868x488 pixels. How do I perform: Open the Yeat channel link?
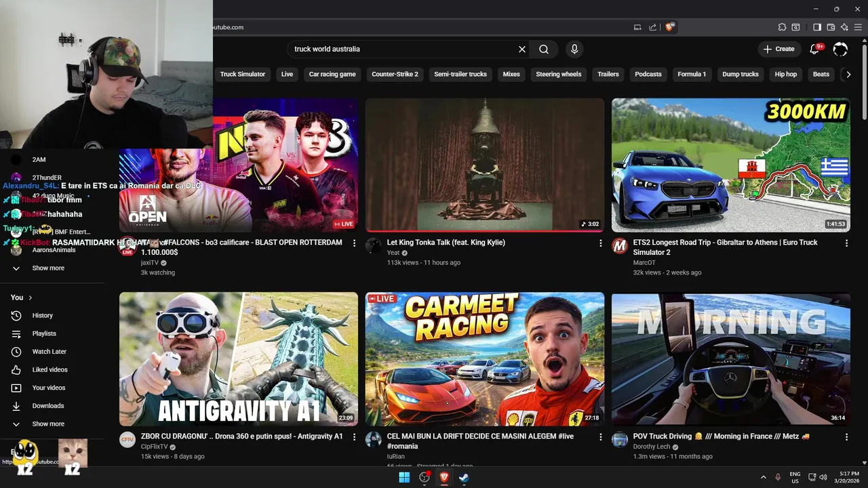coord(393,253)
